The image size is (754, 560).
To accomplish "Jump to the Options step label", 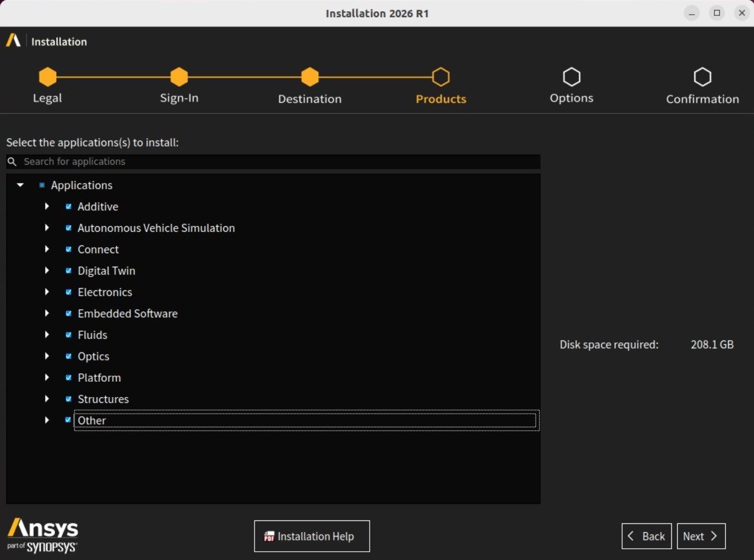I will (x=572, y=99).
